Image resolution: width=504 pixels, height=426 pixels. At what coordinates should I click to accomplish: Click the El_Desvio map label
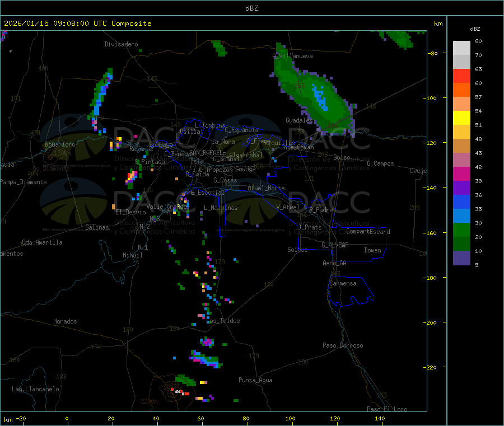pyautogui.click(x=130, y=212)
